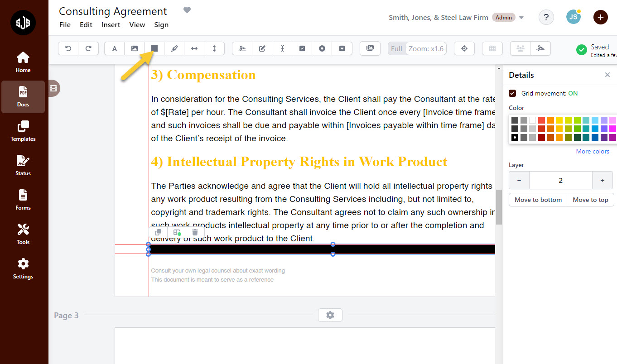The width and height of the screenshot is (617, 364).
Task: Add a text cursor input field
Action: click(x=282, y=48)
